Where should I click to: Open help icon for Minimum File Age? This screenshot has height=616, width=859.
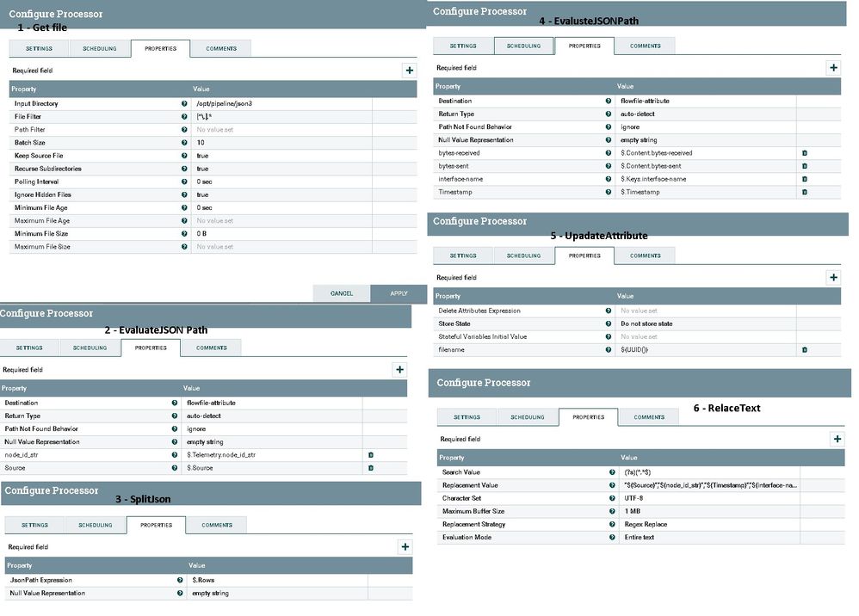184,207
